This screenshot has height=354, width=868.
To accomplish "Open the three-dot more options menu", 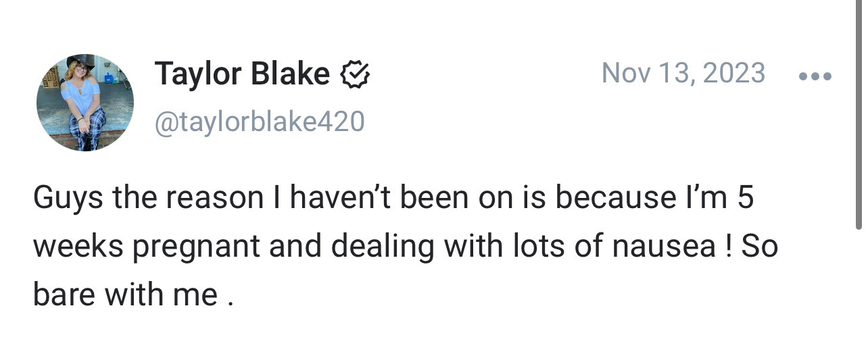I will [x=815, y=76].
